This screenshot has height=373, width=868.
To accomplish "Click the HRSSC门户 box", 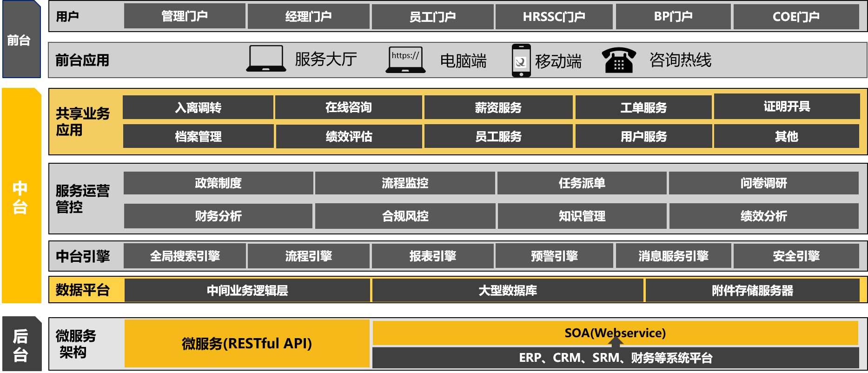I will [x=554, y=17].
